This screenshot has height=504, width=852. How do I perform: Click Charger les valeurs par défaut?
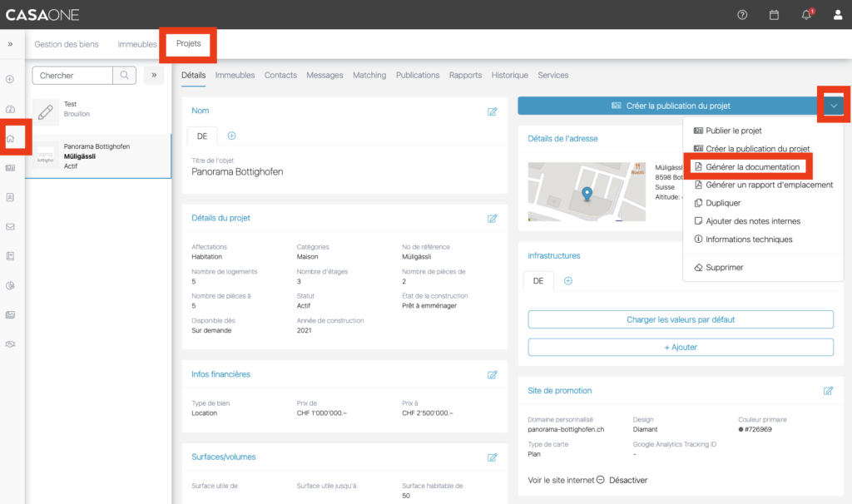(681, 319)
